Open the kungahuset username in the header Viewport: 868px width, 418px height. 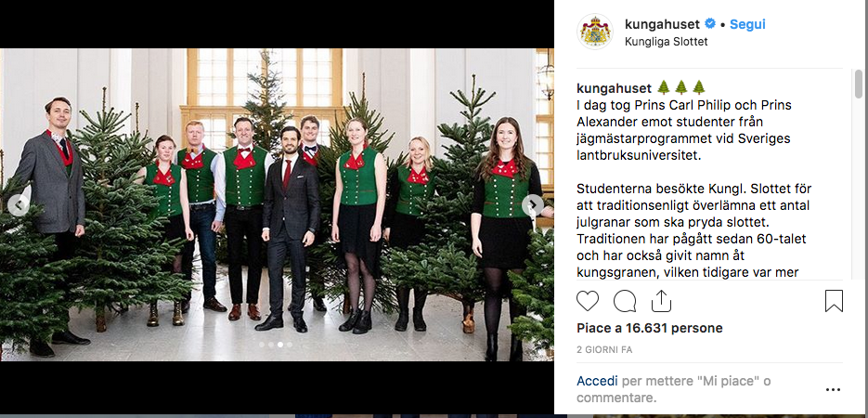(663, 24)
